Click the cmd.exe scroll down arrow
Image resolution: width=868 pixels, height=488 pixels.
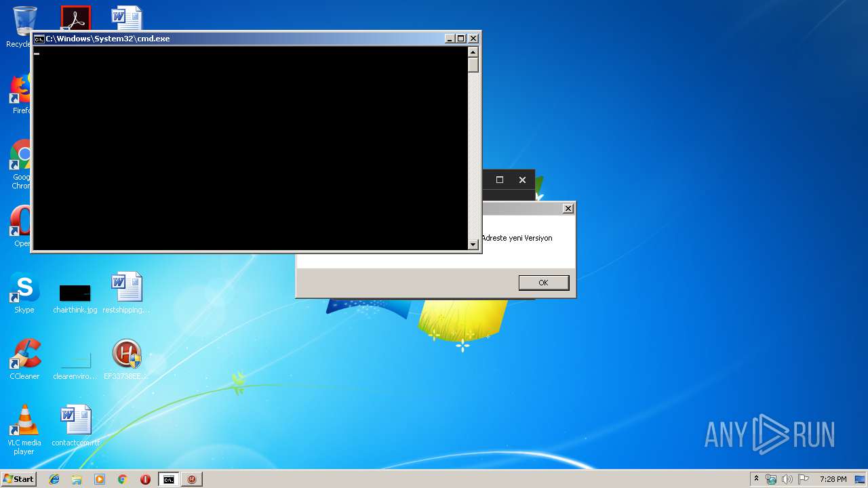click(x=473, y=245)
